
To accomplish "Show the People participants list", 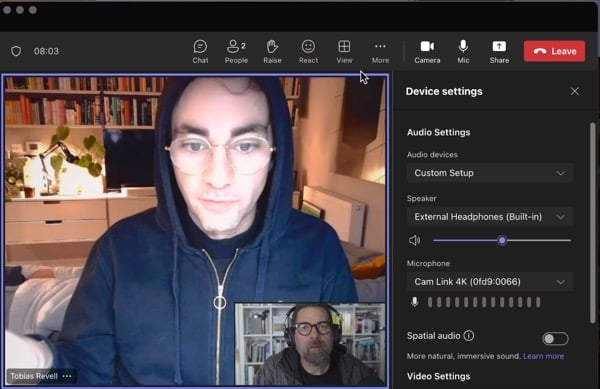I will (236, 51).
